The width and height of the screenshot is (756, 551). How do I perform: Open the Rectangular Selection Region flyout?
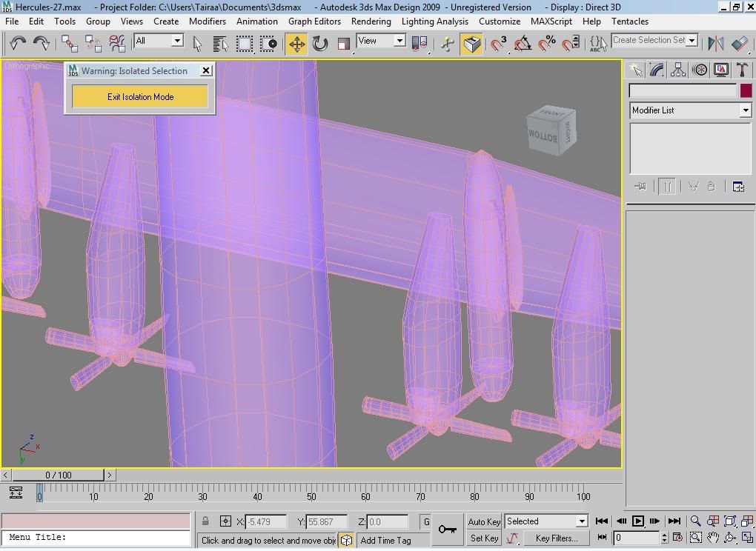(245, 44)
